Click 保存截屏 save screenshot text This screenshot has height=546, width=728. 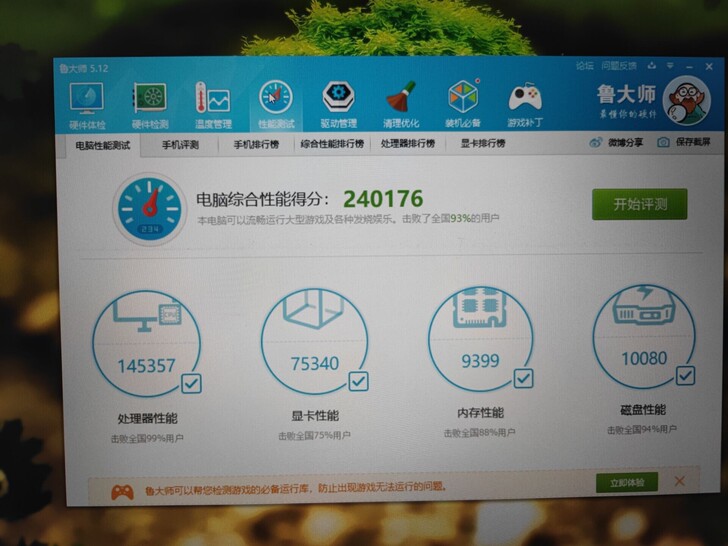(693, 142)
